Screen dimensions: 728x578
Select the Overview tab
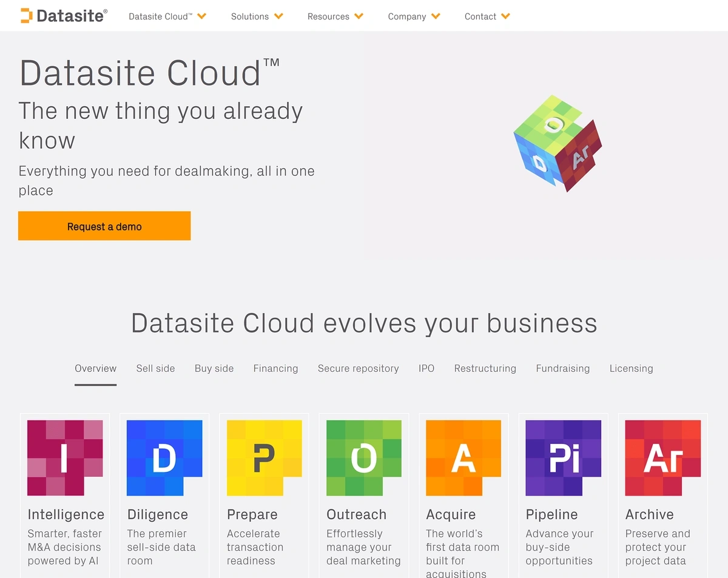[96, 368]
